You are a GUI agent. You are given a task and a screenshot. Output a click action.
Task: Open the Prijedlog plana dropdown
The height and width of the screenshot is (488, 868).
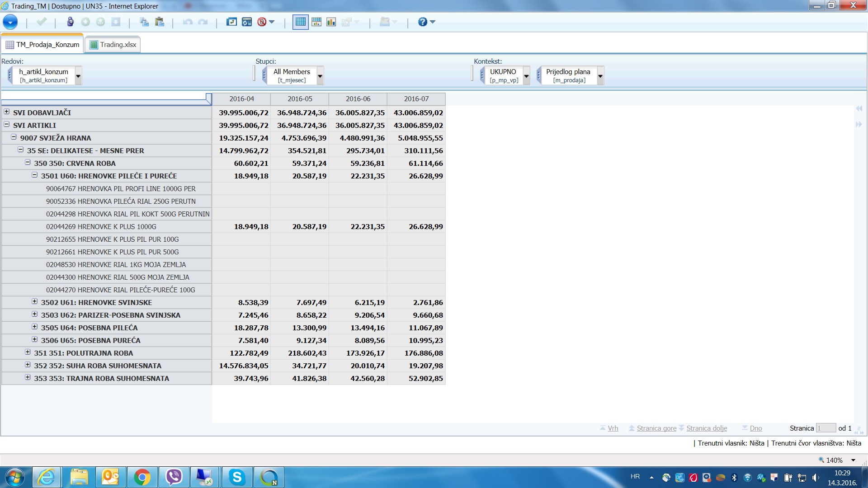[x=600, y=76]
